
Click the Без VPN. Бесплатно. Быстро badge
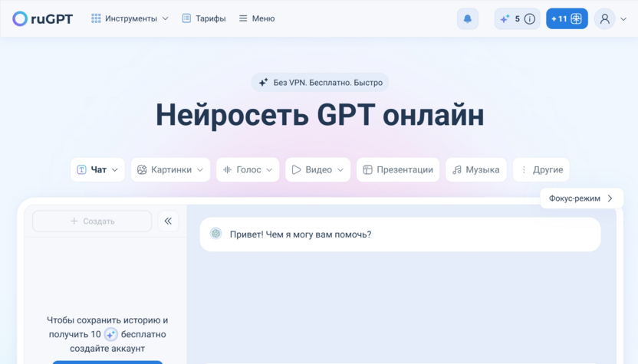coord(320,83)
